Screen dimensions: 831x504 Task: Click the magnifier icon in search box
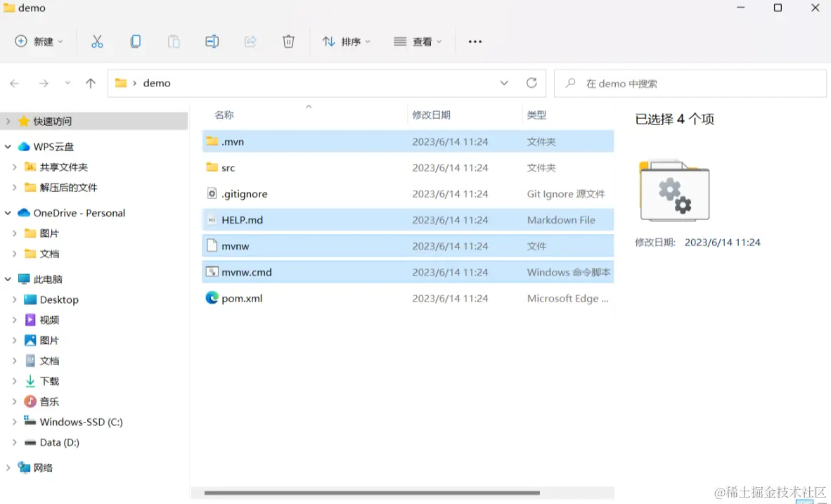(x=570, y=83)
